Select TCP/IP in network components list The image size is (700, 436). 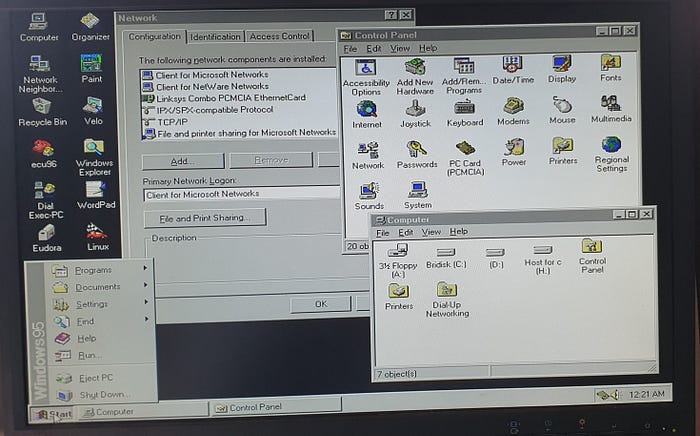point(171,122)
